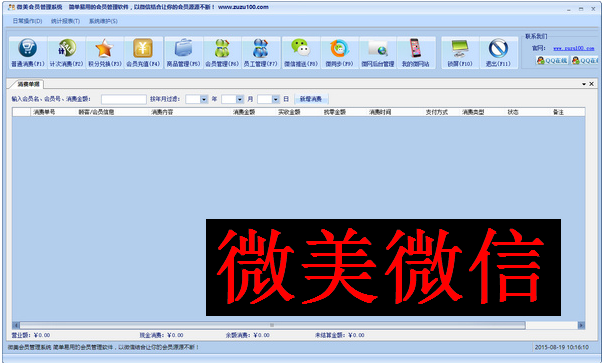
Task: Expand the day (日) filter dropdown
Action: (275, 99)
